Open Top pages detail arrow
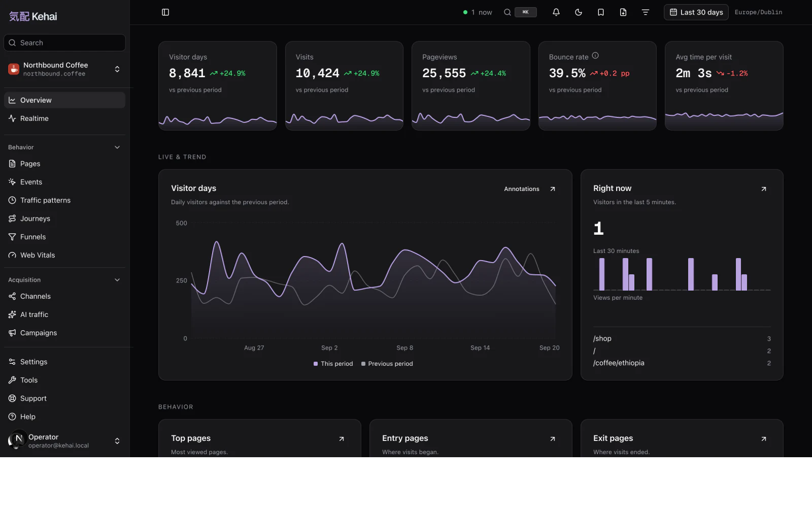 [342, 439]
